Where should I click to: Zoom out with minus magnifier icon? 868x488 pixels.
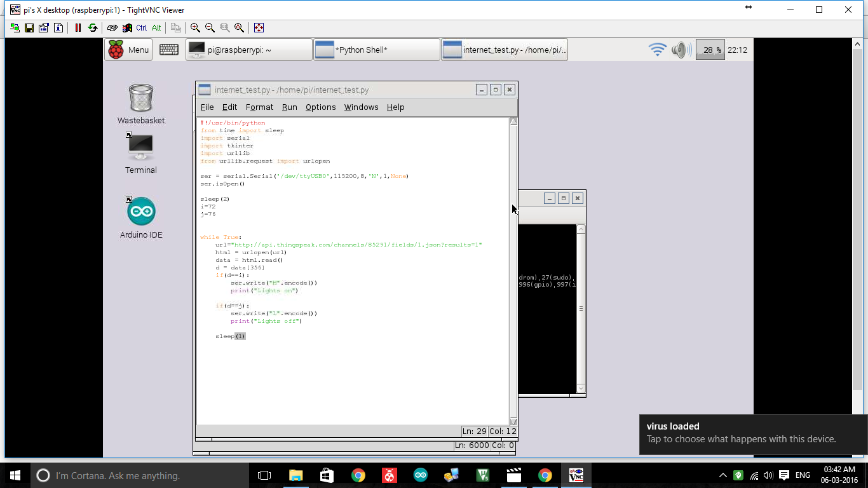point(210,28)
